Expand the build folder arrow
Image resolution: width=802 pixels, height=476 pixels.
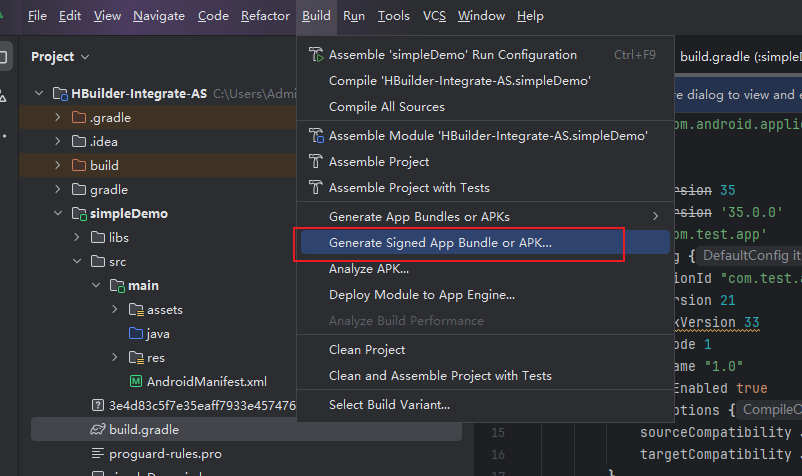[x=58, y=166]
